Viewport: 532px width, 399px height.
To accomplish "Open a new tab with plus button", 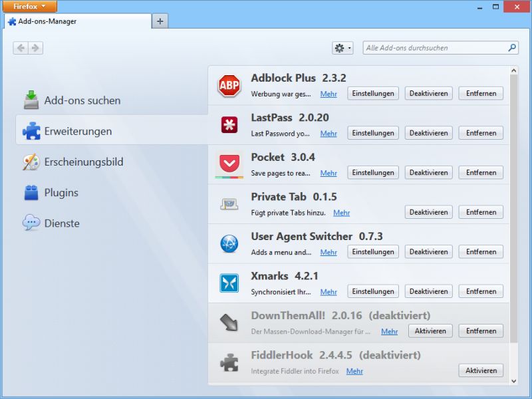I will click(160, 21).
